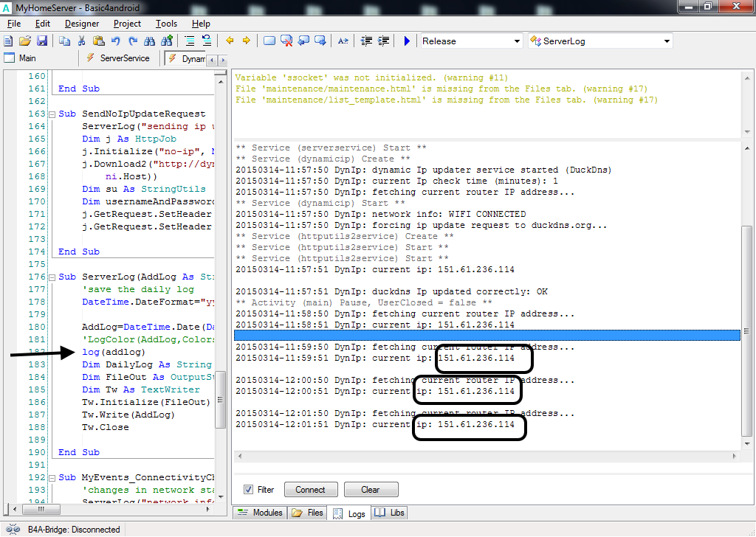Collapse the SendNoIpUpdateRequest sub
756x537 pixels.
51,114
